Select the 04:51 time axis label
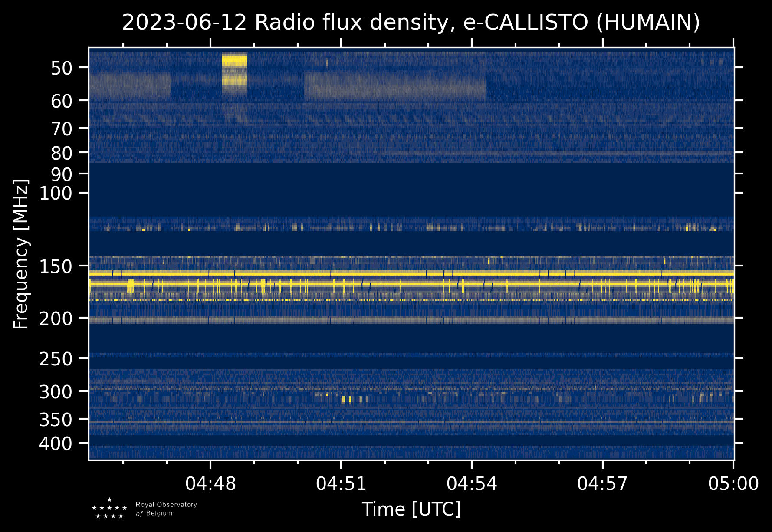The image size is (772, 532). pyautogui.click(x=341, y=483)
